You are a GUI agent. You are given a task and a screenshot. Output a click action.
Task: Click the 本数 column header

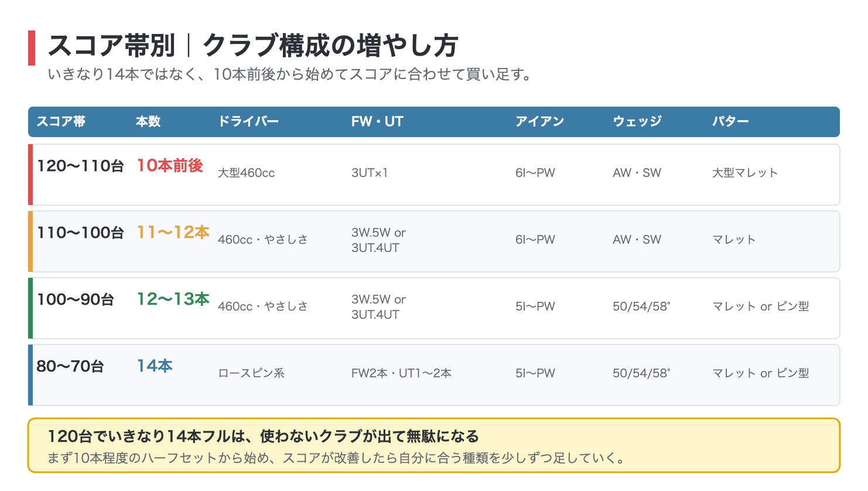pos(148,121)
